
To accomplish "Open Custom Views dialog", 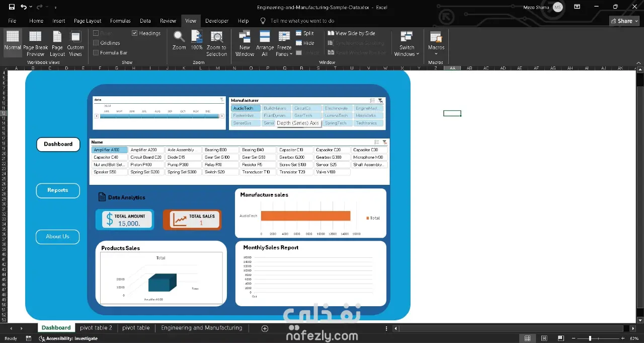I will pos(75,43).
